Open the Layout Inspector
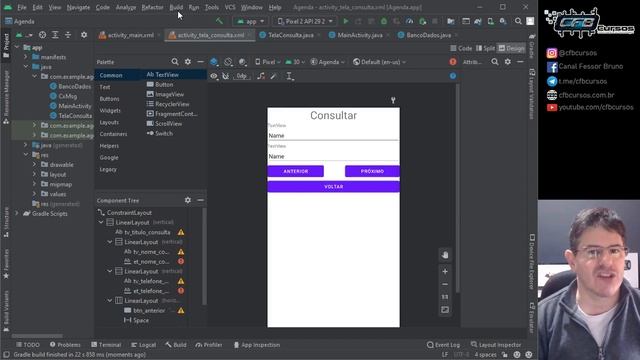640x360 pixels. tap(496, 345)
